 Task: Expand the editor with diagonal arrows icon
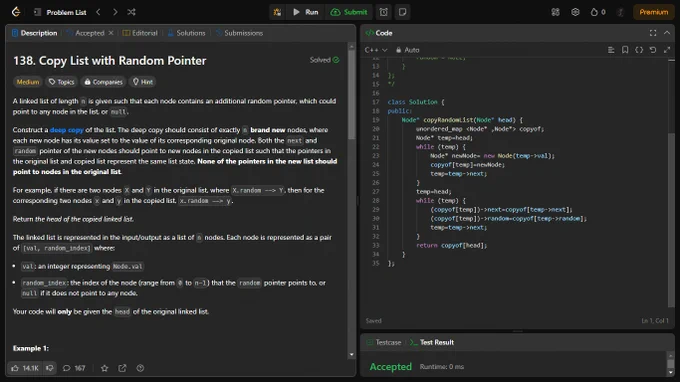(667, 50)
